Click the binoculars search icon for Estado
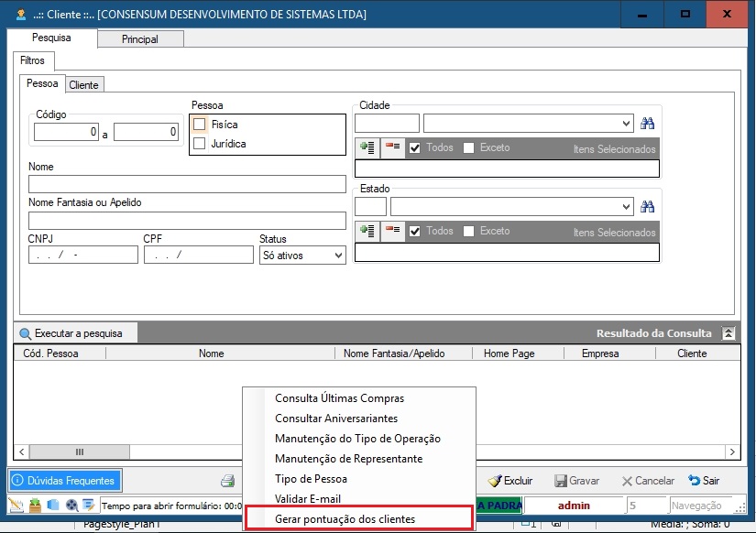This screenshot has height=533, width=756. (x=648, y=207)
